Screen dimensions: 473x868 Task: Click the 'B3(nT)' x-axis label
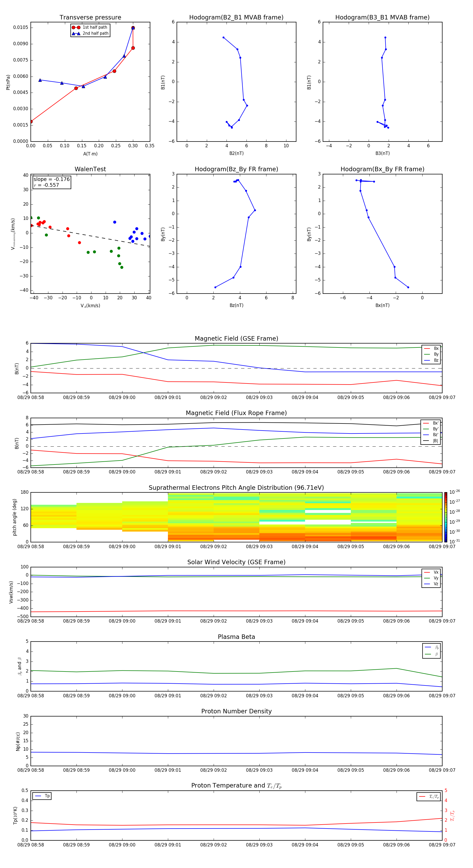click(382, 153)
